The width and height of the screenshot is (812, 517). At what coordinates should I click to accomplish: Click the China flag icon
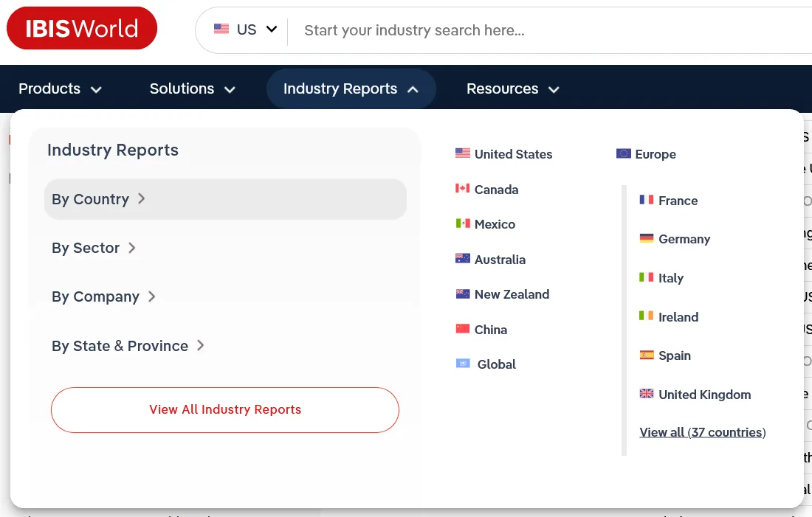coord(462,329)
